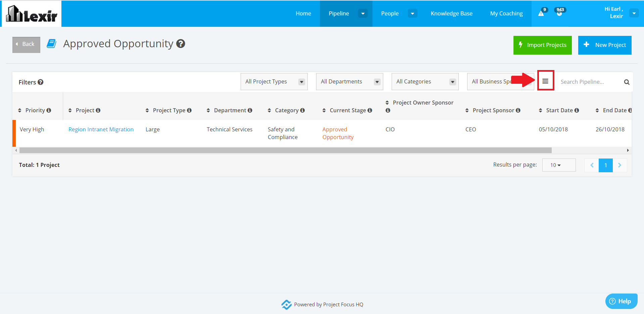Screen dimensions: 644x314
Task: Click info icon next to Category
Action: click(x=302, y=110)
